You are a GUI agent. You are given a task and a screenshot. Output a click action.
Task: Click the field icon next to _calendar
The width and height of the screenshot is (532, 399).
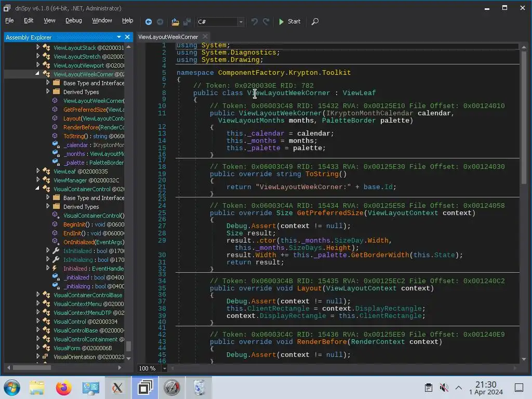pos(56,145)
